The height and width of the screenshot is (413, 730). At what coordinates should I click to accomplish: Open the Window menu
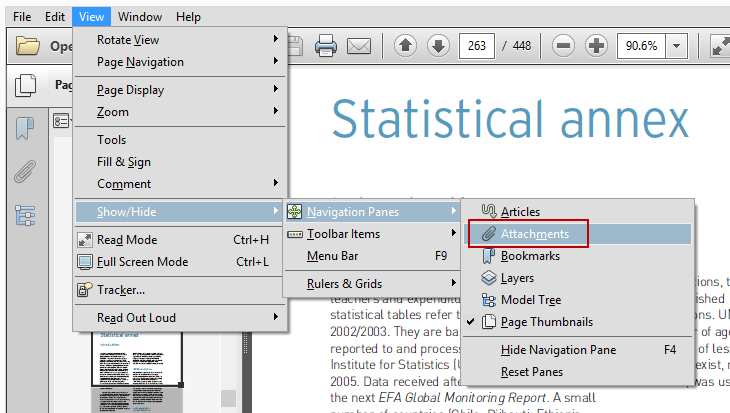pos(140,17)
